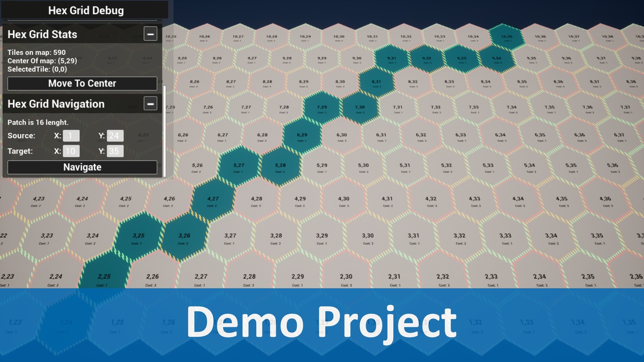
Task: Select highlighted path tile 4,27
Action: click(213, 201)
